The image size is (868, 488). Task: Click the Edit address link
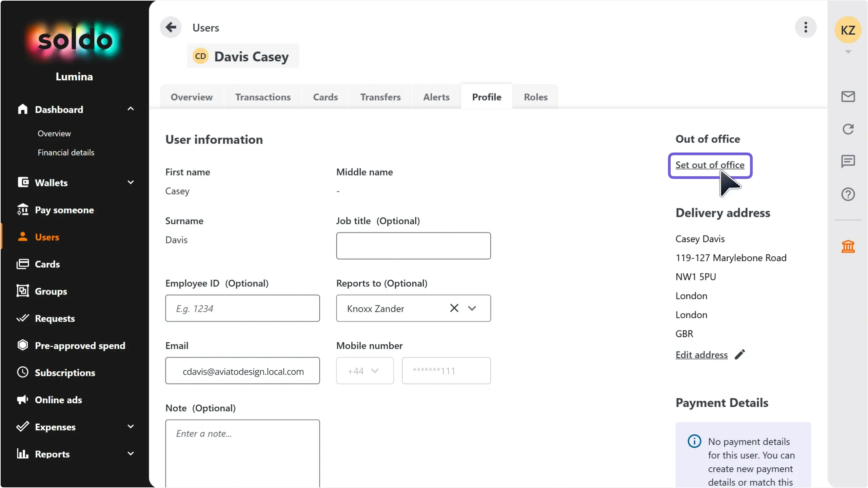701,355
